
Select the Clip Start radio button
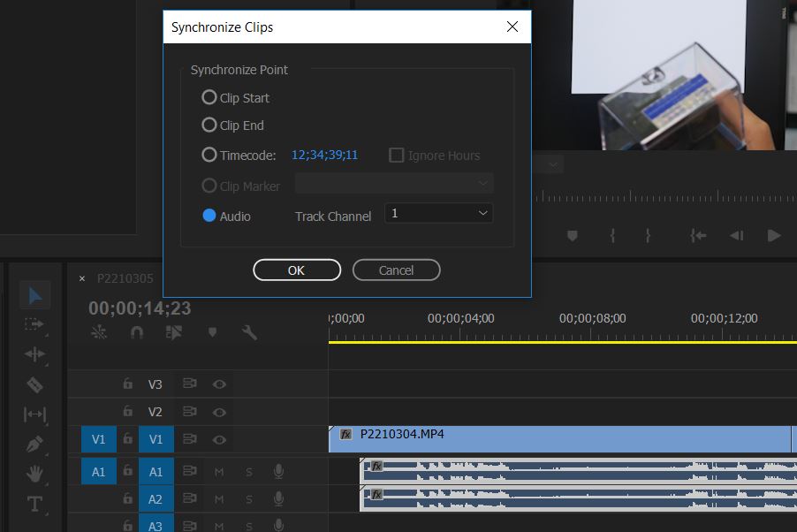209,97
